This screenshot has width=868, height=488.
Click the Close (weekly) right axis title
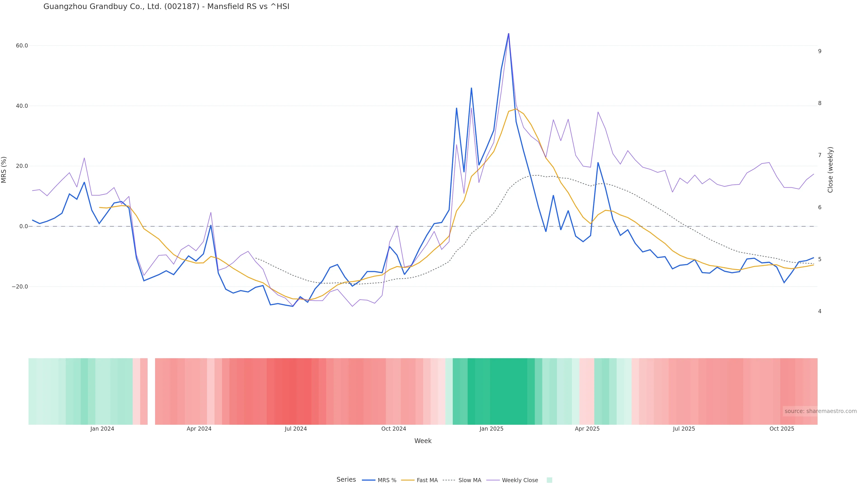click(830, 170)
